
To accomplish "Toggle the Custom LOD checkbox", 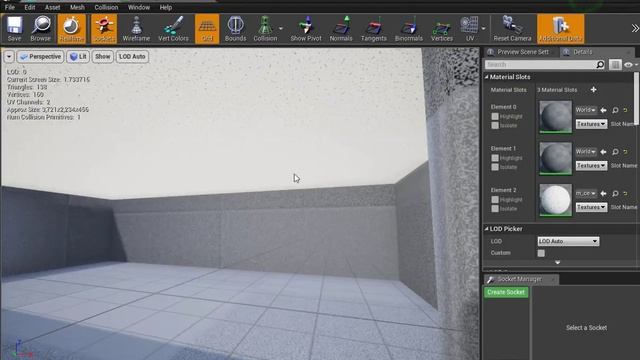I will click(x=541, y=253).
